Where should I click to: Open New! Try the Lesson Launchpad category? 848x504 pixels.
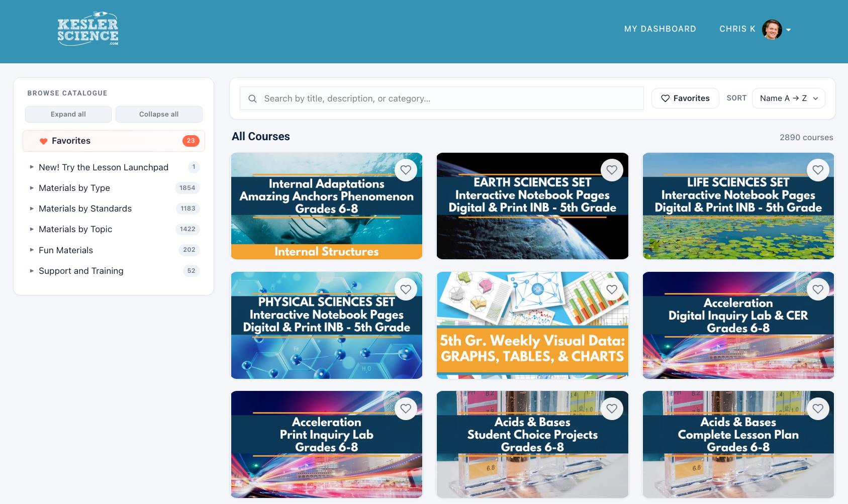click(x=104, y=167)
